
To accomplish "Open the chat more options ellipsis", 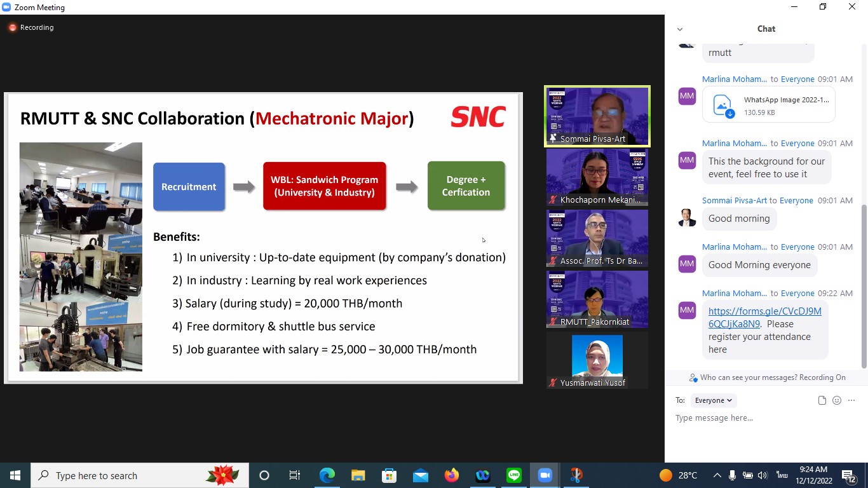I will coord(851,400).
